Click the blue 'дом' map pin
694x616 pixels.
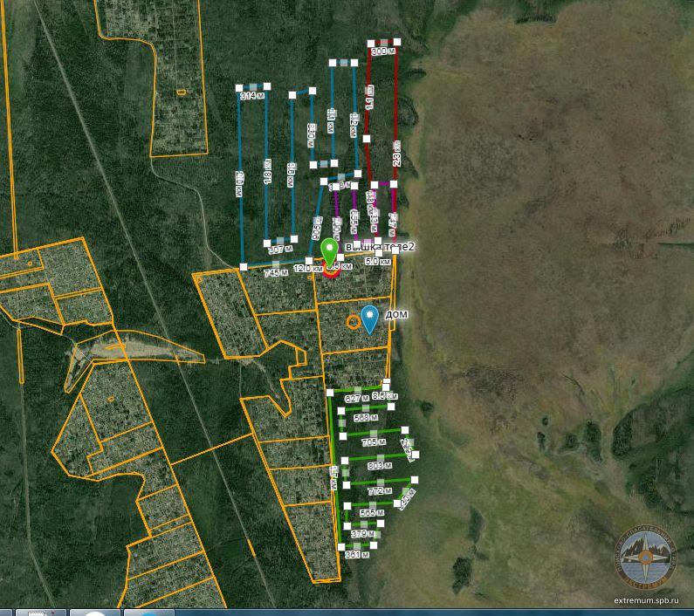point(370,317)
